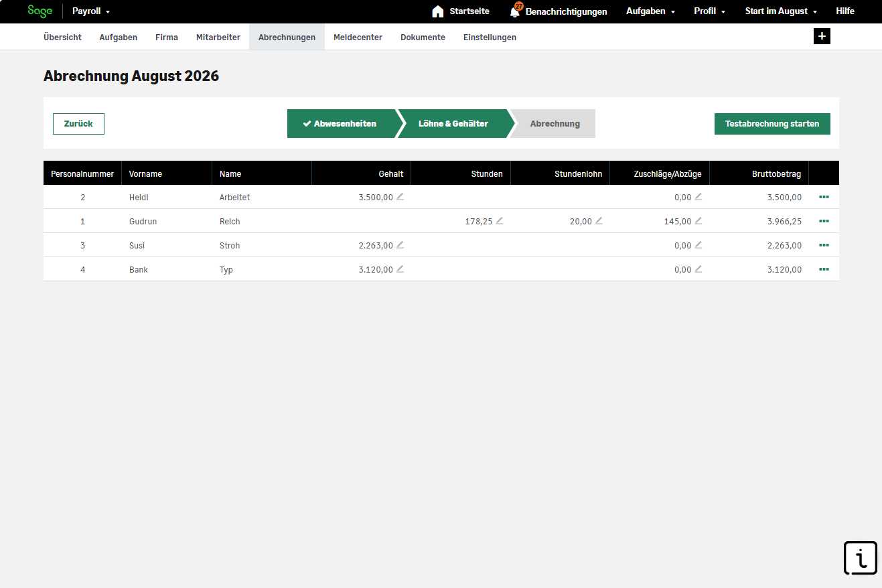Open the Dokumente tab
This screenshot has height=588, width=882.
pos(423,38)
